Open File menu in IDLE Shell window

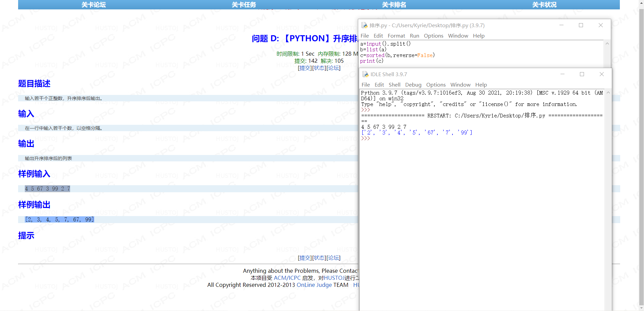(x=366, y=85)
